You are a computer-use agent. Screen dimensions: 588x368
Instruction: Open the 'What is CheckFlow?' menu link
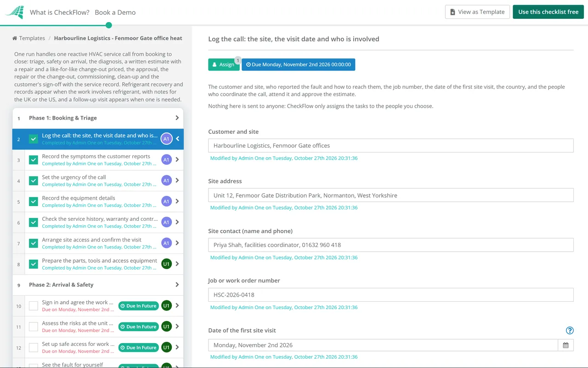60,12
